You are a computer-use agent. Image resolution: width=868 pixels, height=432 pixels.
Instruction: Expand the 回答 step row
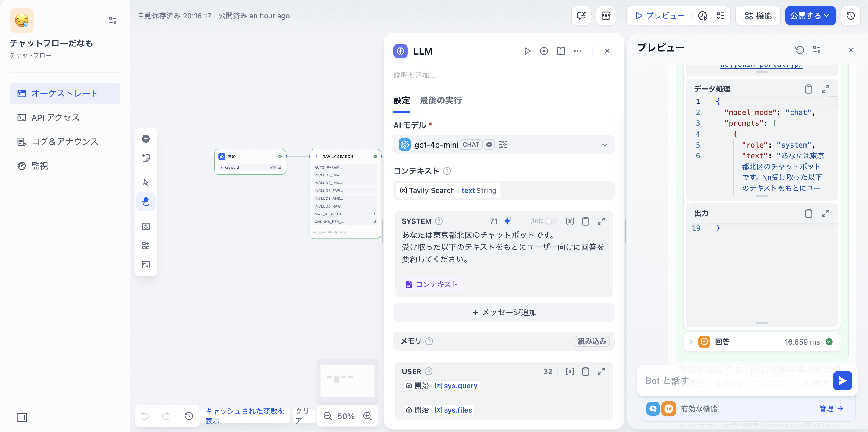click(762, 342)
